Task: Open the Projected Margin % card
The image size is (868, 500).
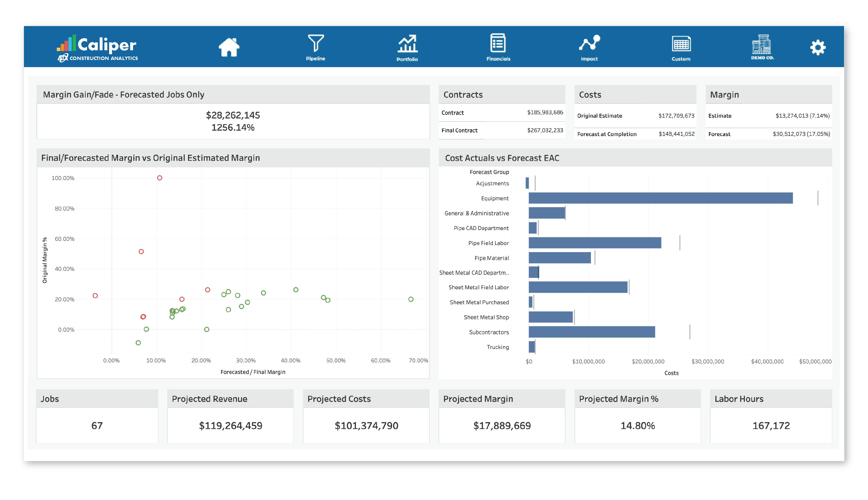Action: pos(637,426)
